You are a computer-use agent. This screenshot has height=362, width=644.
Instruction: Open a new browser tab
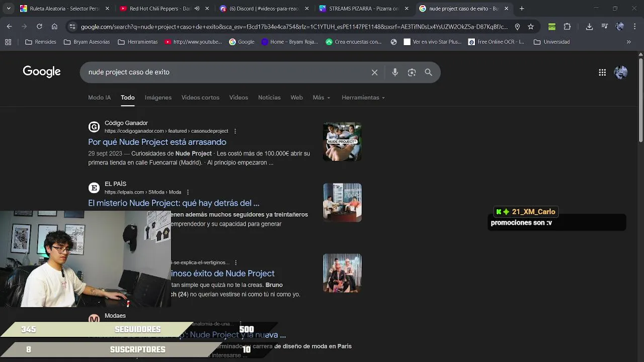[x=522, y=9]
